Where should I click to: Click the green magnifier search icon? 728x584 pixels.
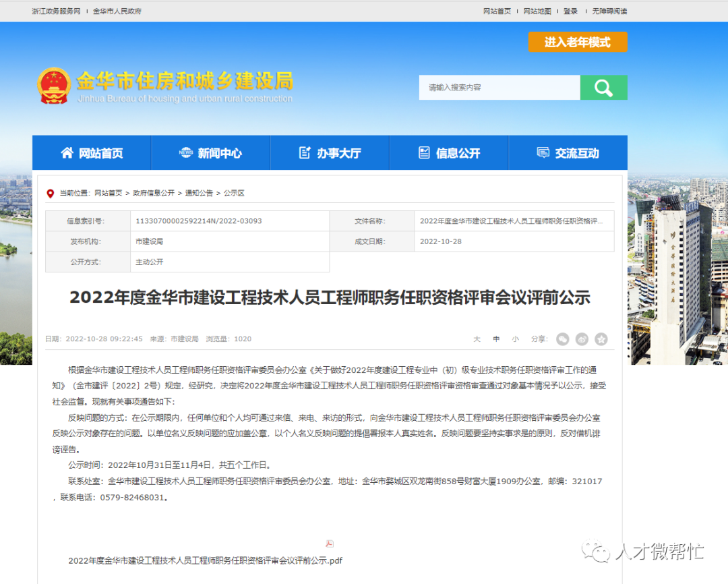click(603, 87)
